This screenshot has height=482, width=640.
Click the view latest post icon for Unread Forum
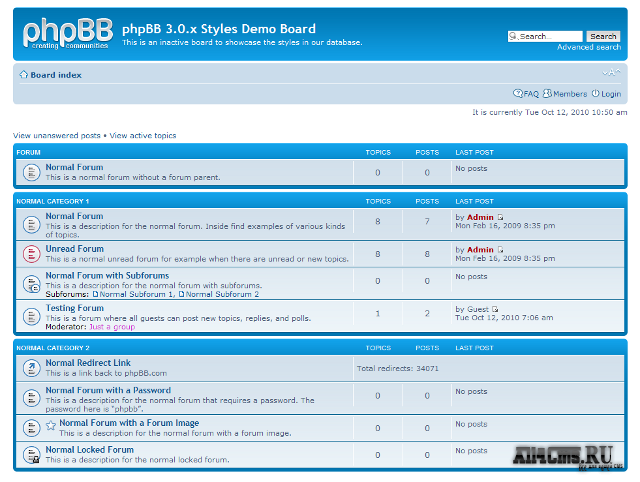(500, 249)
